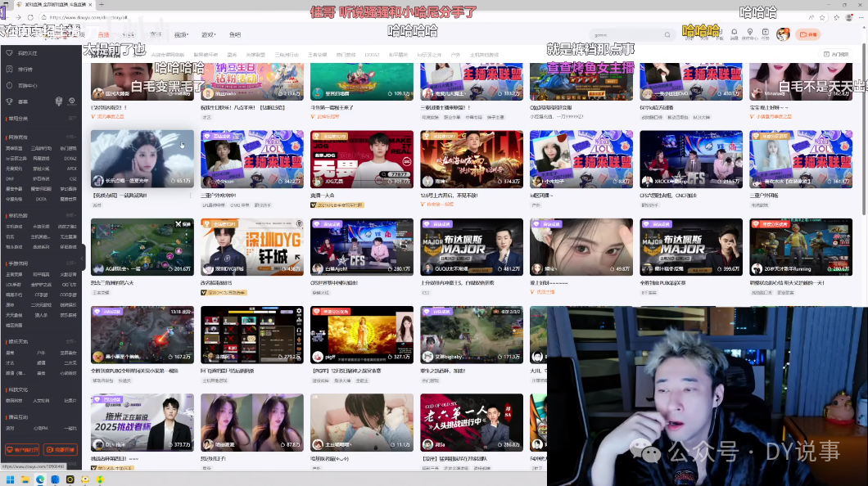Open the 拖米 2025挑战者杯 stream thumbnail

point(142,422)
